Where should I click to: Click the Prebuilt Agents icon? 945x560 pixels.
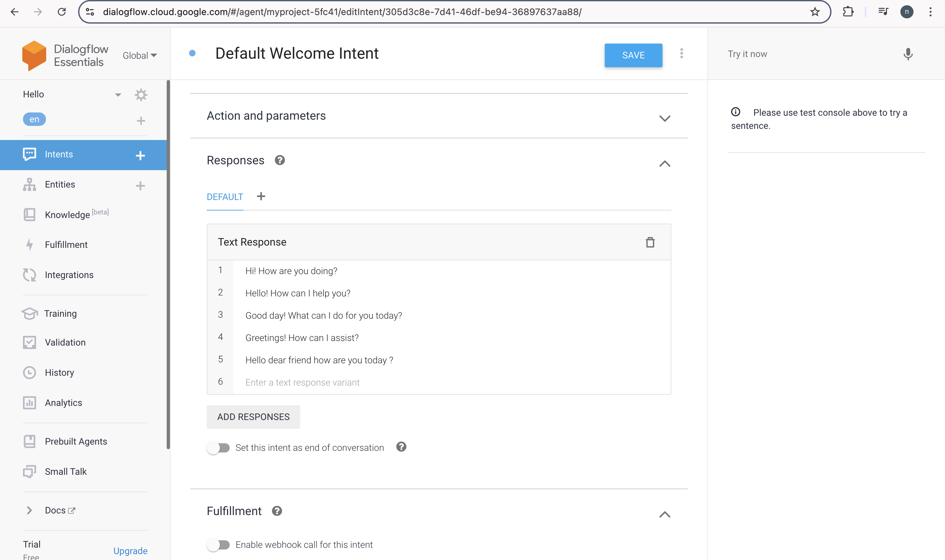click(x=30, y=442)
